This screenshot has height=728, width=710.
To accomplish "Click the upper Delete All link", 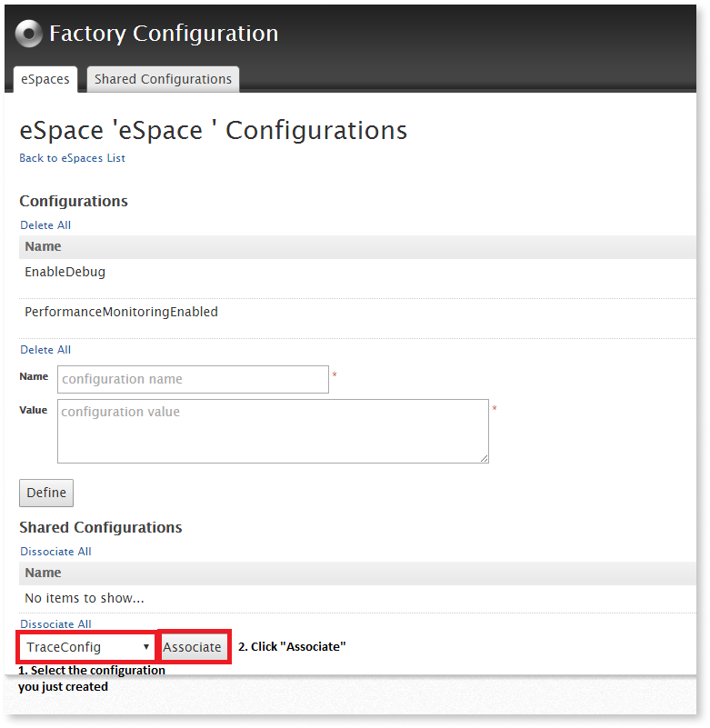I will 45,224.
